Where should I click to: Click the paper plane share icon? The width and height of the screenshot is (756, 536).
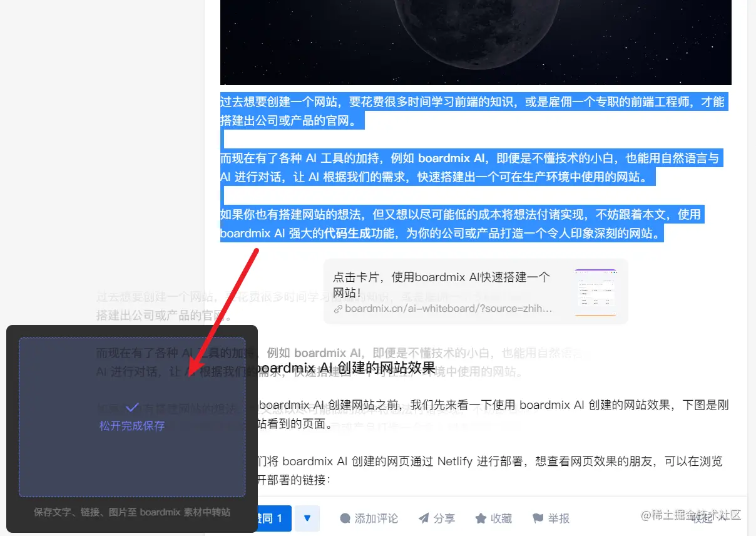tap(424, 518)
